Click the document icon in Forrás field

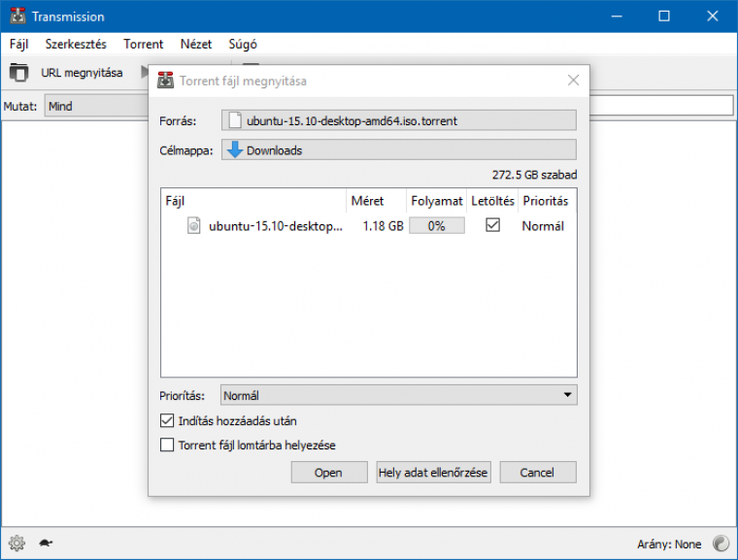(235, 120)
